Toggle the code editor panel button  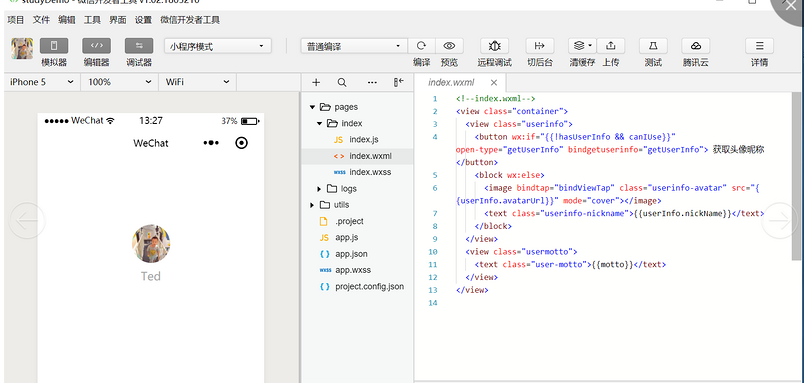(96, 46)
